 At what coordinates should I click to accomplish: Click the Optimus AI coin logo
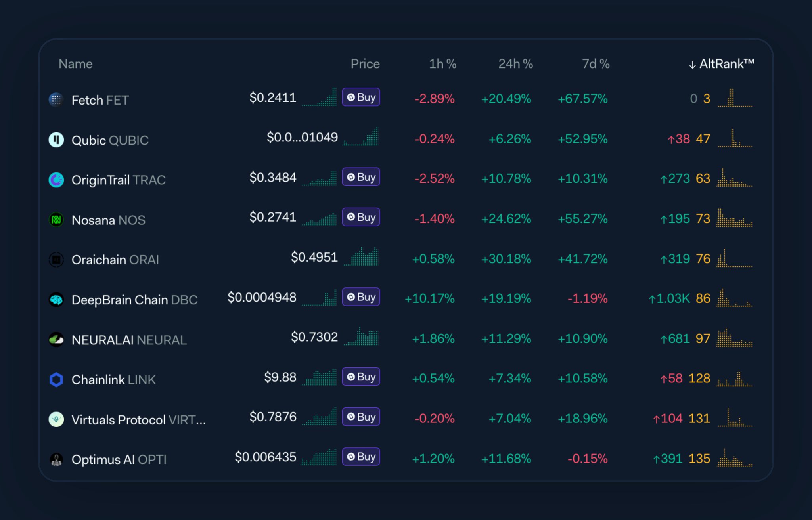pos(56,459)
